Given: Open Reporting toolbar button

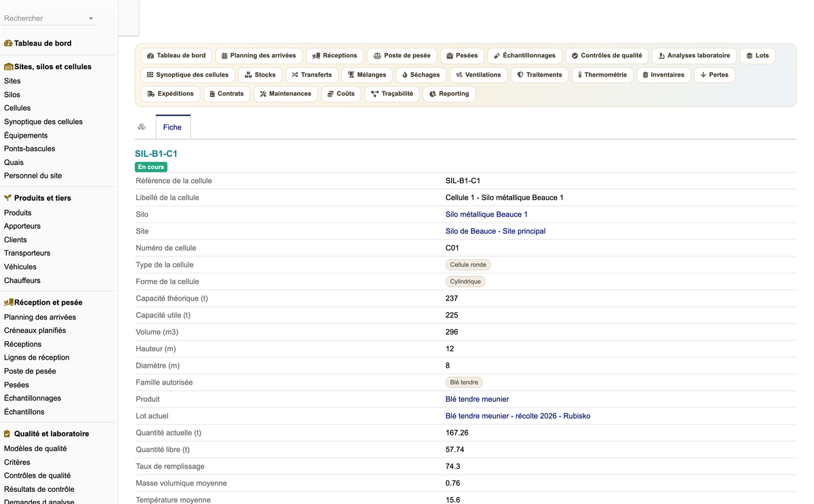Looking at the screenshot, I should click(x=449, y=94).
